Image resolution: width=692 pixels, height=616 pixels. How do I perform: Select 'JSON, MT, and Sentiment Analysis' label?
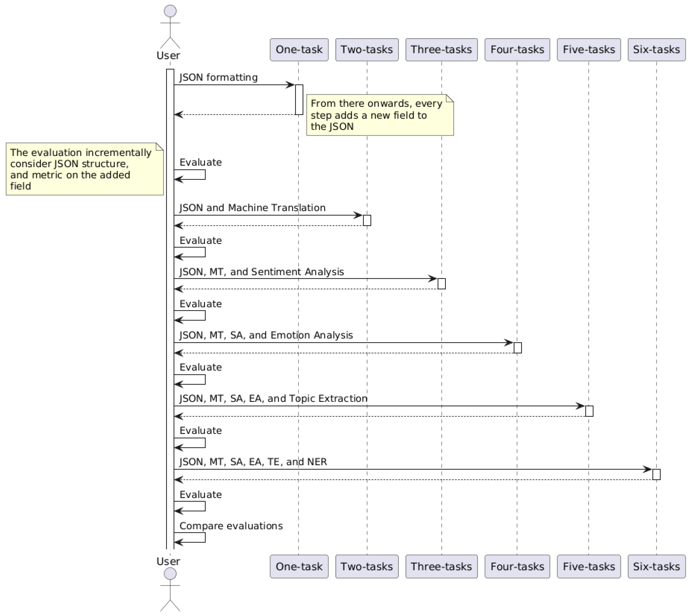tap(261, 272)
